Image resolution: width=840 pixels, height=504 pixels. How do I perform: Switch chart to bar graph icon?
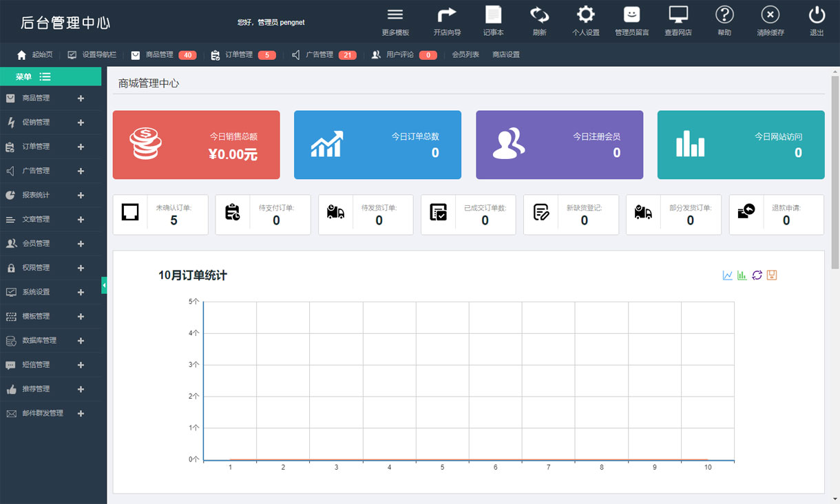[x=742, y=275]
